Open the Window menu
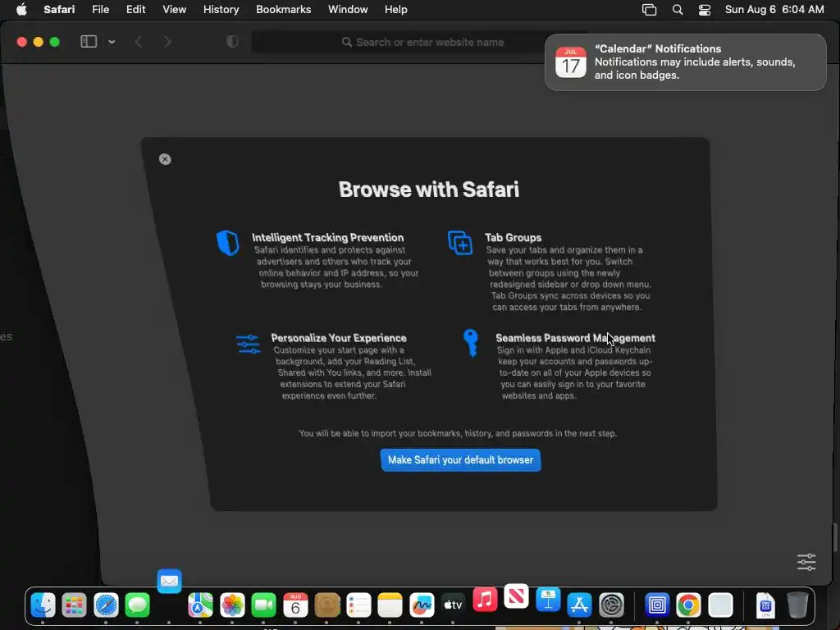Viewport: 840px width, 630px height. pos(348,9)
